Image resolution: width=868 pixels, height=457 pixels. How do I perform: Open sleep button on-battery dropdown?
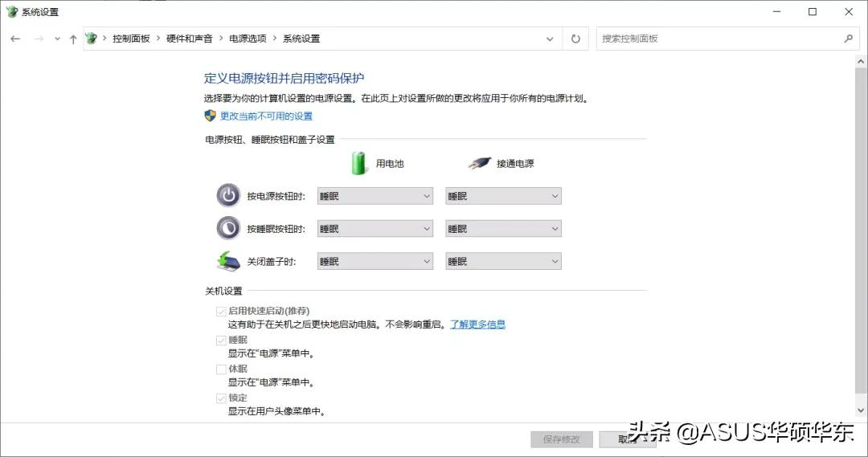375,228
